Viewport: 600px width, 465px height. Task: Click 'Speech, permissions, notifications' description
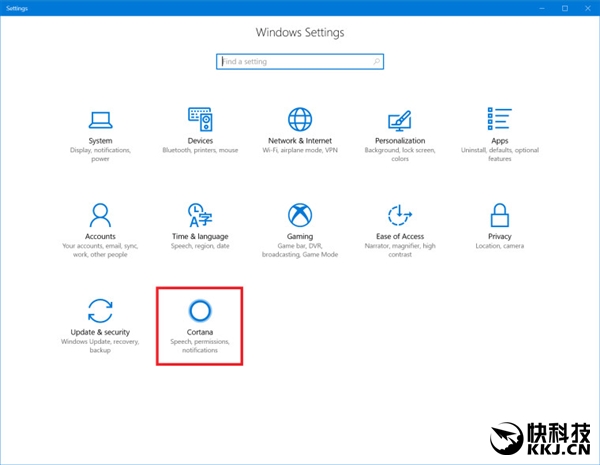(200, 346)
